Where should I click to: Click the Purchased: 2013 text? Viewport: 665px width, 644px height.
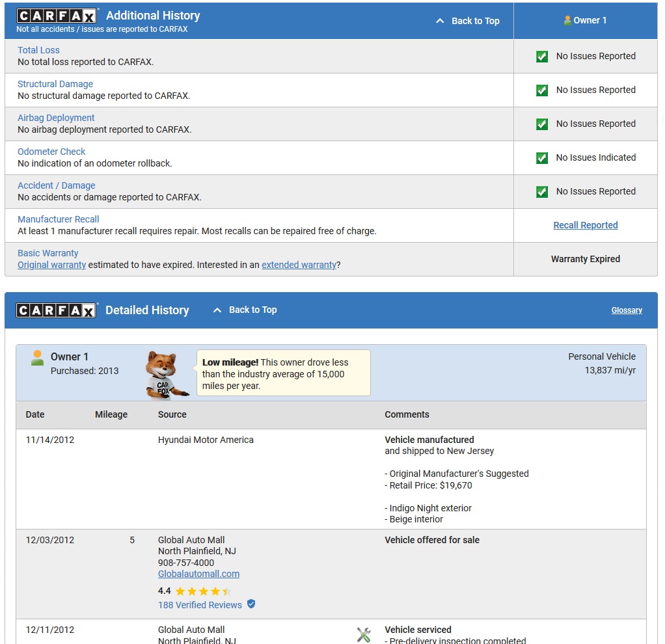coord(85,371)
